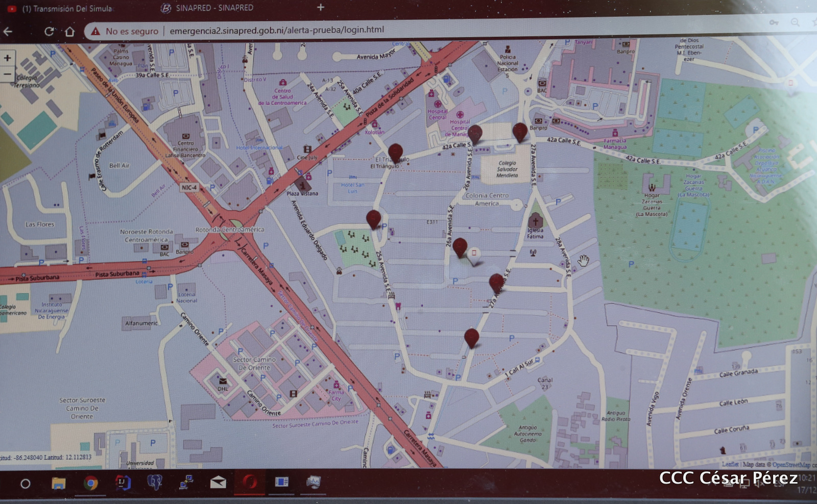Click the 'No es seguro' security warning
The width and height of the screenshot is (817, 504).
coord(125,31)
